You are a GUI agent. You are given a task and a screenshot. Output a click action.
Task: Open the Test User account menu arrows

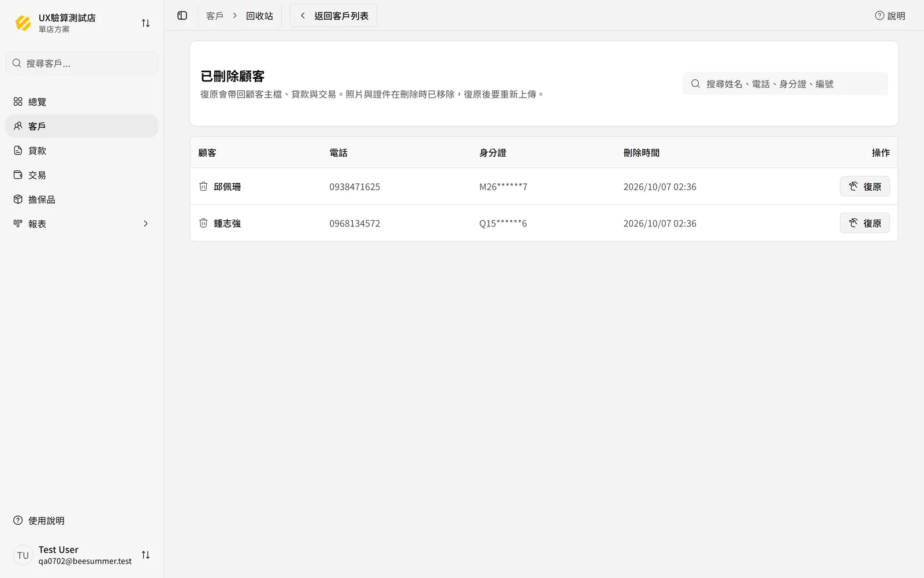click(146, 555)
